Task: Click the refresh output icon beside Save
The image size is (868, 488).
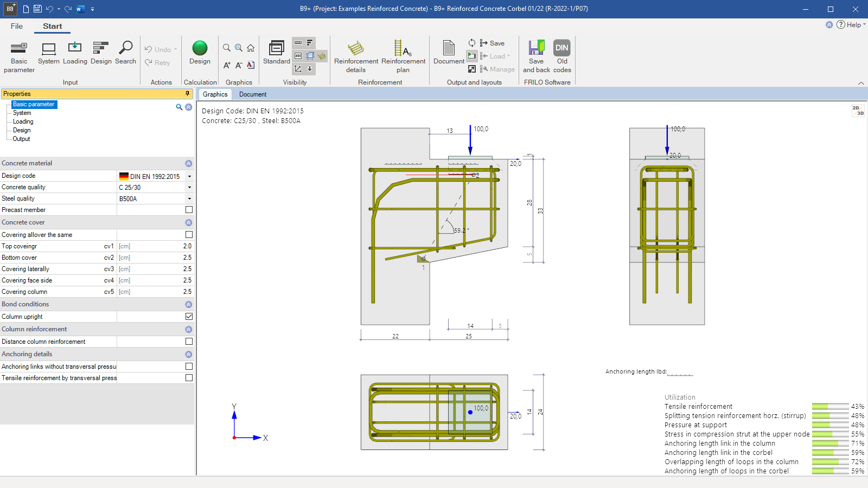Action: (472, 43)
